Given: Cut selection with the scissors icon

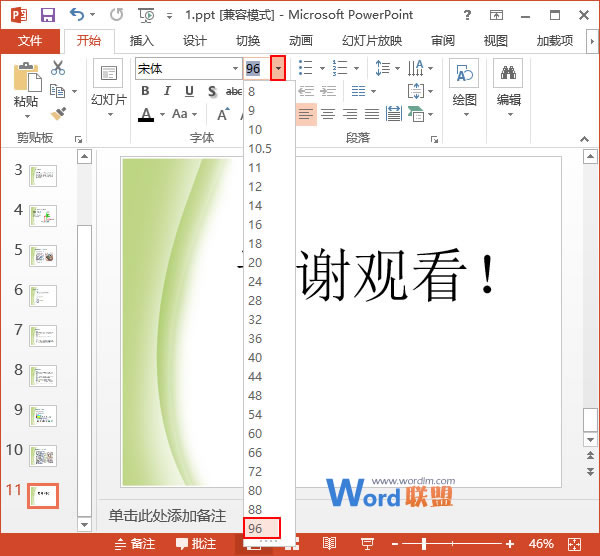Looking at the screenshot, I should [x=58, y=67].
